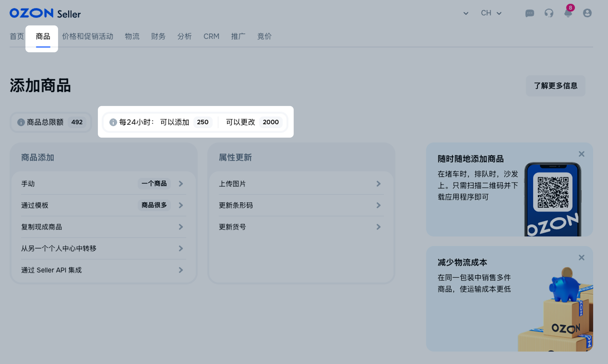Screen dimensions: 608x364
Task: Switch to the 物流 tab
Action: coord(132,36)
